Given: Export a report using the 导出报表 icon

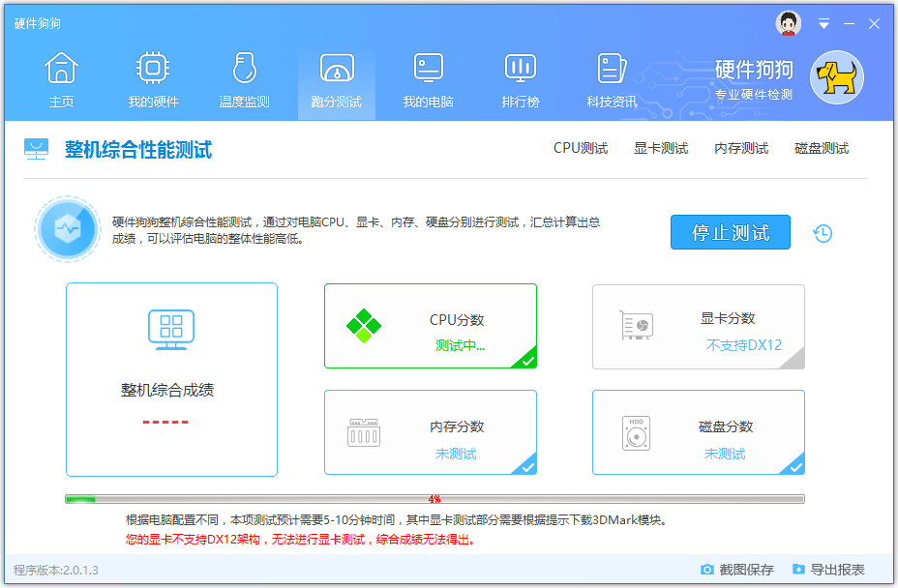Looking at the screenshot, I should pos(797,570).
